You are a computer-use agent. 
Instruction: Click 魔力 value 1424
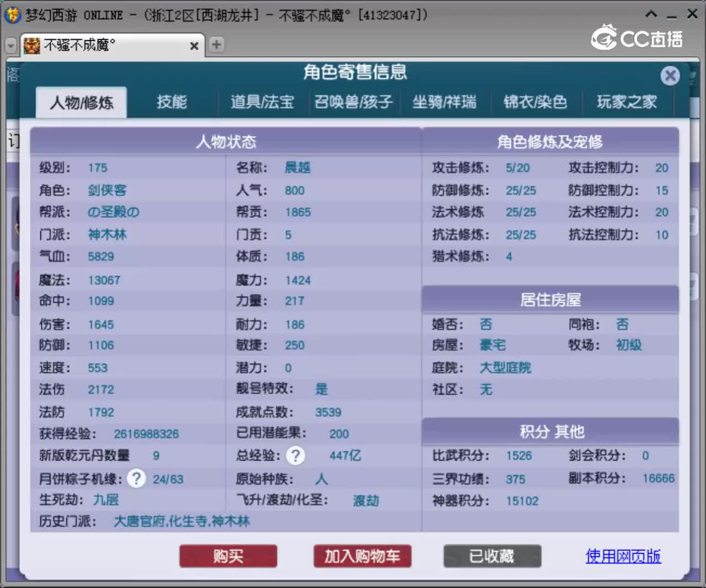[298, 280]
